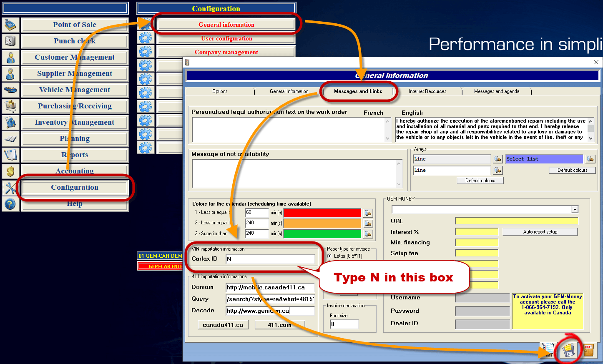Screen dimensions: 603x364
Task: Click the green superior-than color bar
Action: point(322,234)
